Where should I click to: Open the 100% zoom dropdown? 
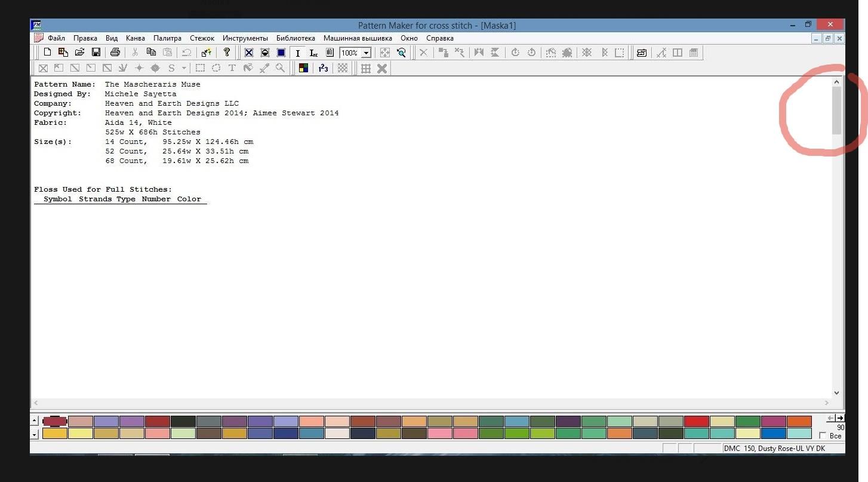[x=366, y=53]
